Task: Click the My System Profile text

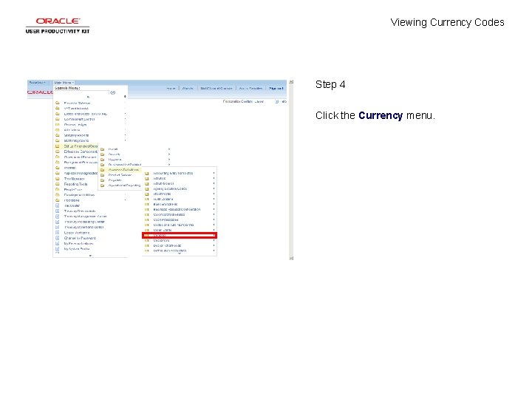Action: click(x=77, y=249)
